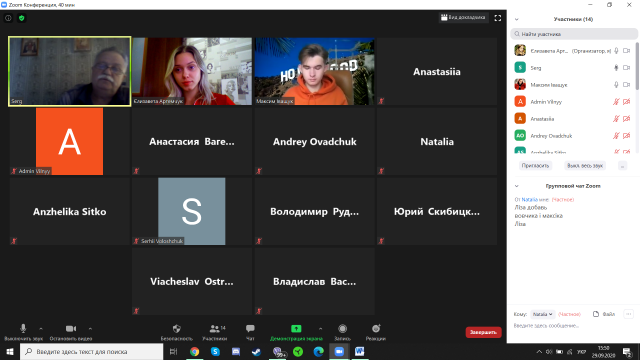The height and width of the screenshot is (360, 640).
Task: Open Word from the taskbar
Action: 360,351
